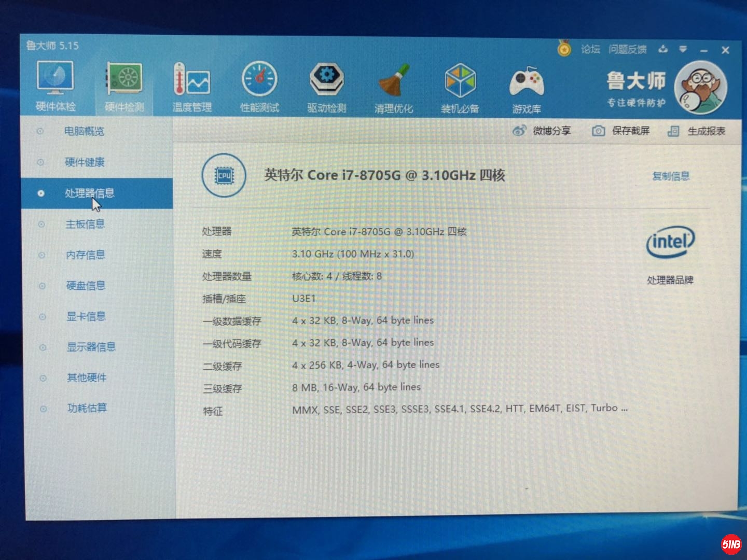
Task: Select 主板信息 in the sidebar
Action: pyautogui.click(x=85, y=224)
